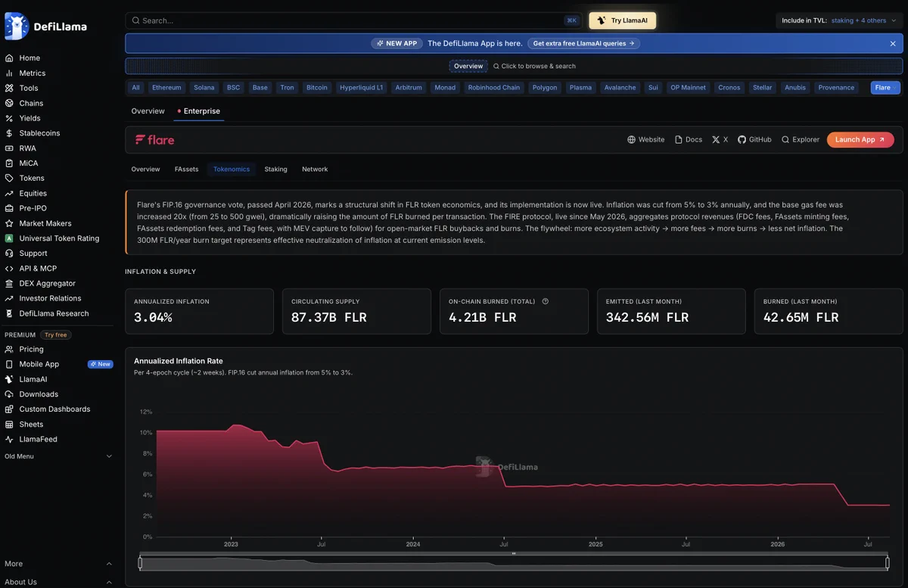Viewport: 908px width, 588px height.
Task: Click the Equities icon in sidebar
Action: click(x=9, y=193)
